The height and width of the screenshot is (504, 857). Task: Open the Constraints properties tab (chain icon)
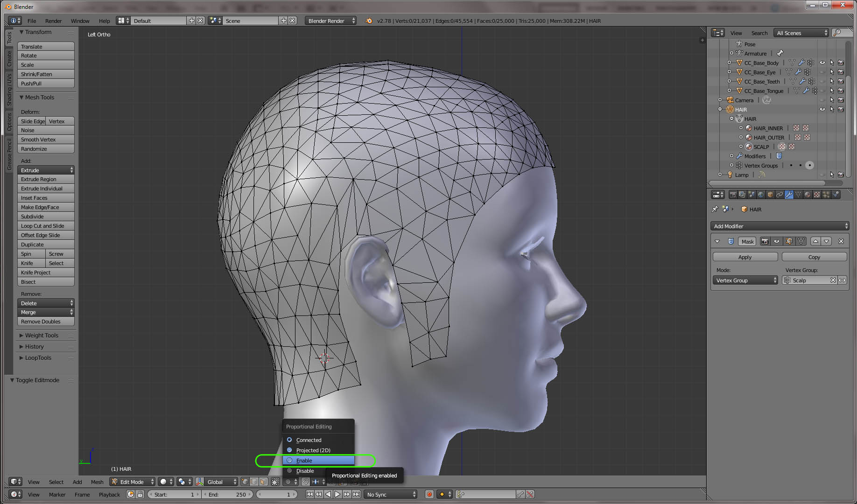[x=780, y=195]
